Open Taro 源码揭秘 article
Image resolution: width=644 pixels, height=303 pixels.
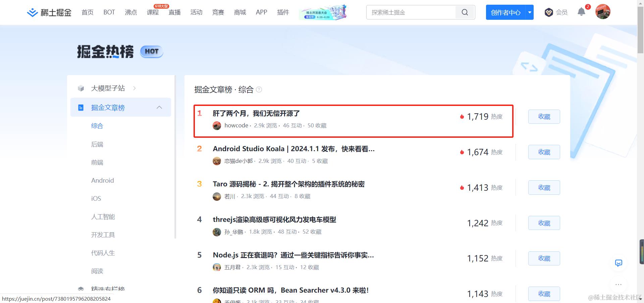(288, 184)
